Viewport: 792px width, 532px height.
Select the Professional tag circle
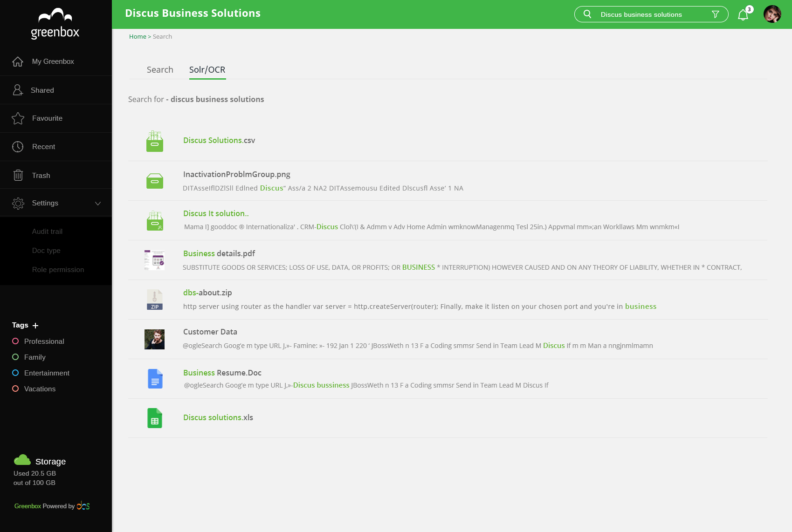click(15, 341)
